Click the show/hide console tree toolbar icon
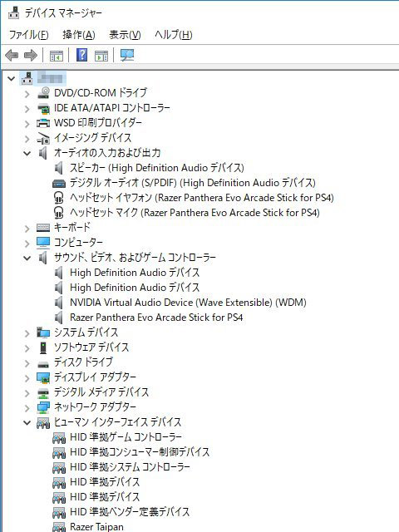Screen dimensions: 399x532 (57, 56)
